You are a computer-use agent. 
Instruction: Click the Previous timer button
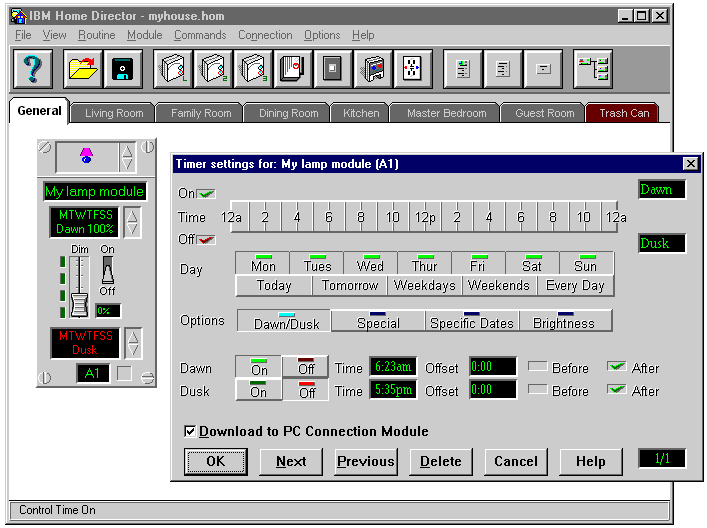coord(366,461)
